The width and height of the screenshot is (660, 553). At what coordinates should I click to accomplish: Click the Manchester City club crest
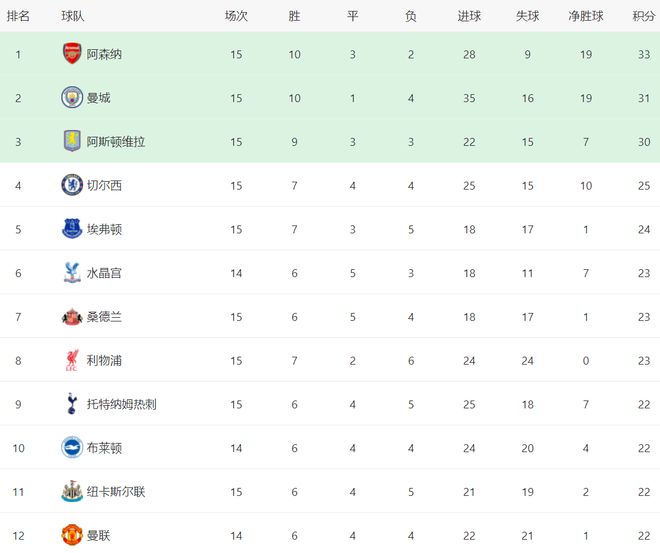point(72,98)
